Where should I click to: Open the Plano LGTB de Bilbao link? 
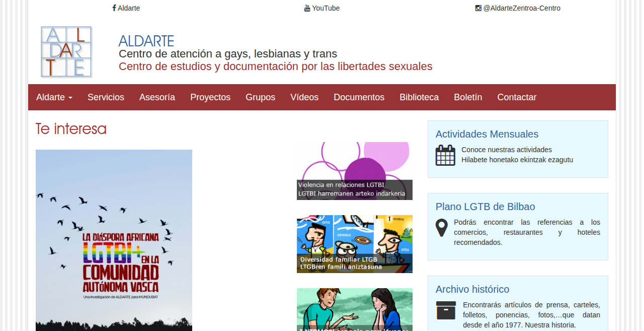point(486,207)
